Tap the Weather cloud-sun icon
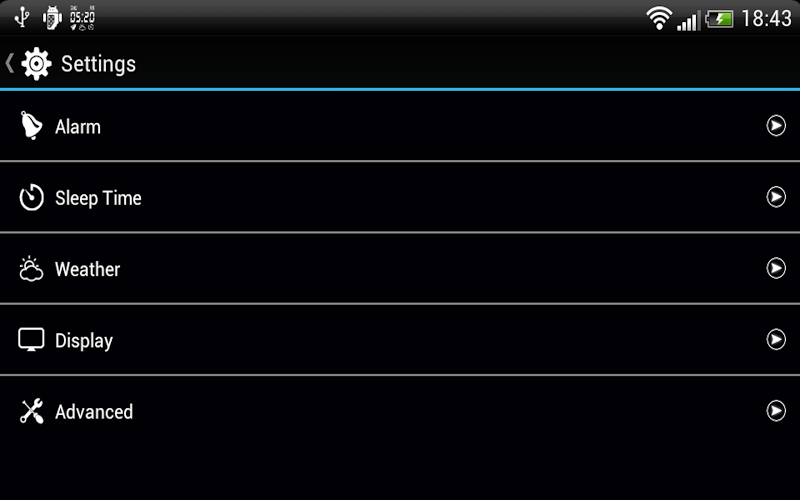Screen dimensions: 800x500 pyautogui.click(x=31, y=268)
